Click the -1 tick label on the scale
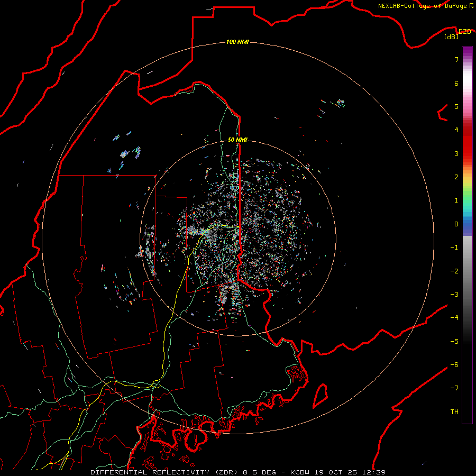 pos(454,248)
